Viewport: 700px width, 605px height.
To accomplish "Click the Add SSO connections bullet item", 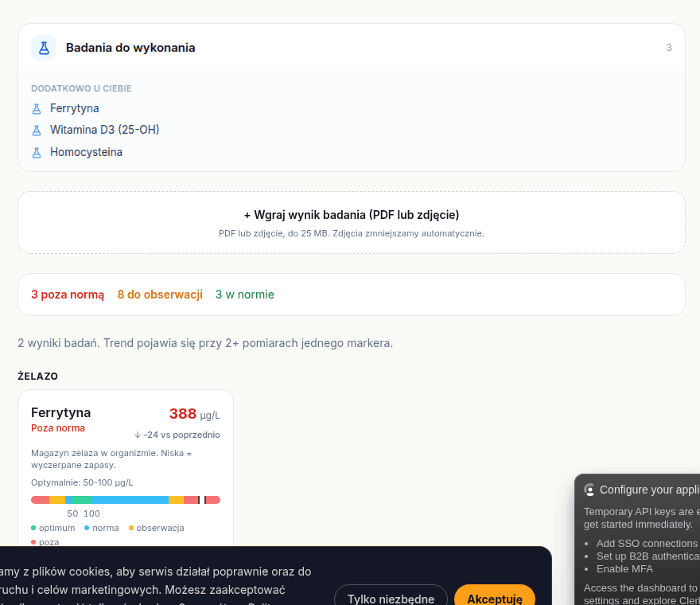I will coord(648,544).
